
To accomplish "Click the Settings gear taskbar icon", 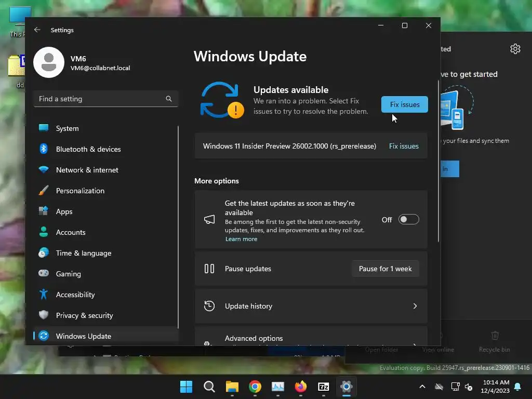I will tap(347, 387).
